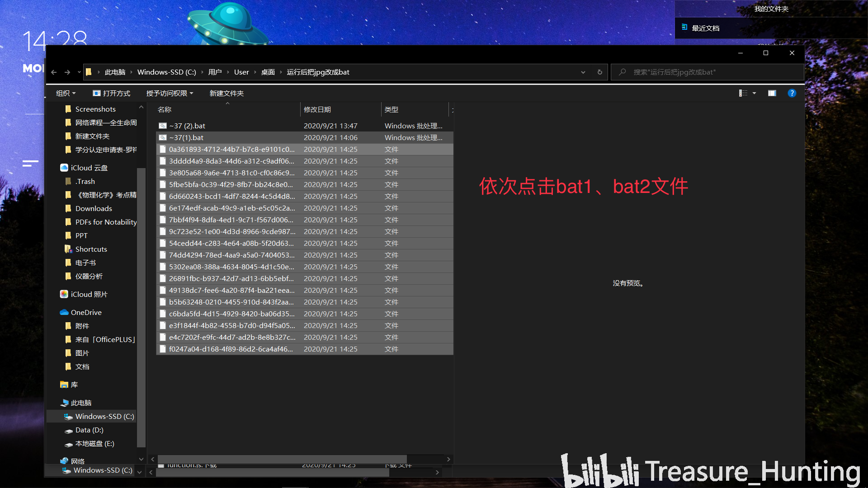Click the 打开方式 toolbar button
This screenshot has height=488, width=868.
pos(112,93)
